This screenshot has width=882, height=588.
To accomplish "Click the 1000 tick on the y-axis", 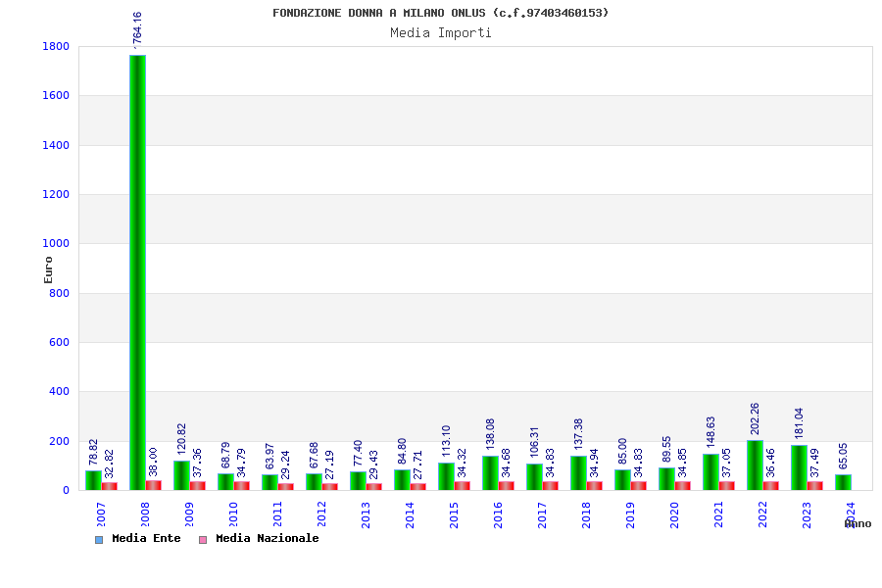I will tap(56, 244).
